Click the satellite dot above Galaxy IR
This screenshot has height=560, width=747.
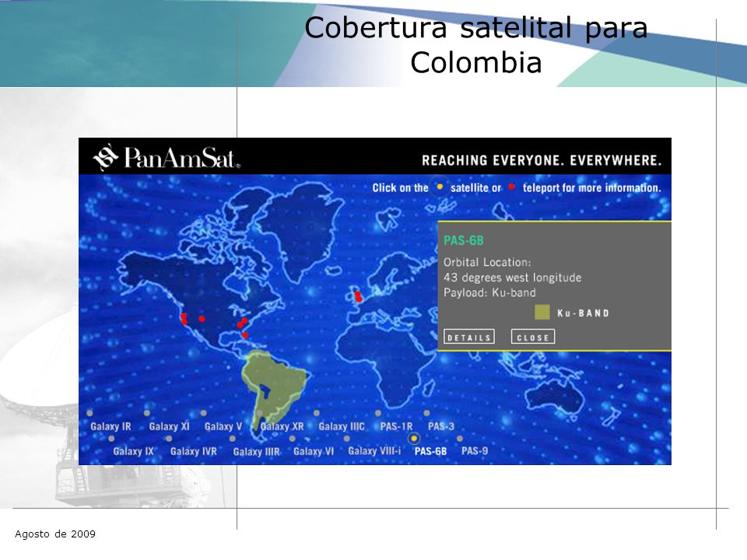pyautogui.click(x=89, y=413)
